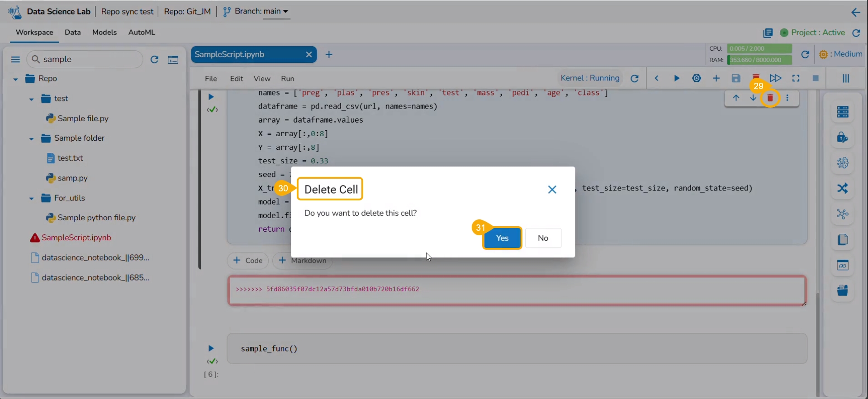
Task: Confirm deletion by clicking Yes
Action: pyautogui.click(x=502, y=238)
